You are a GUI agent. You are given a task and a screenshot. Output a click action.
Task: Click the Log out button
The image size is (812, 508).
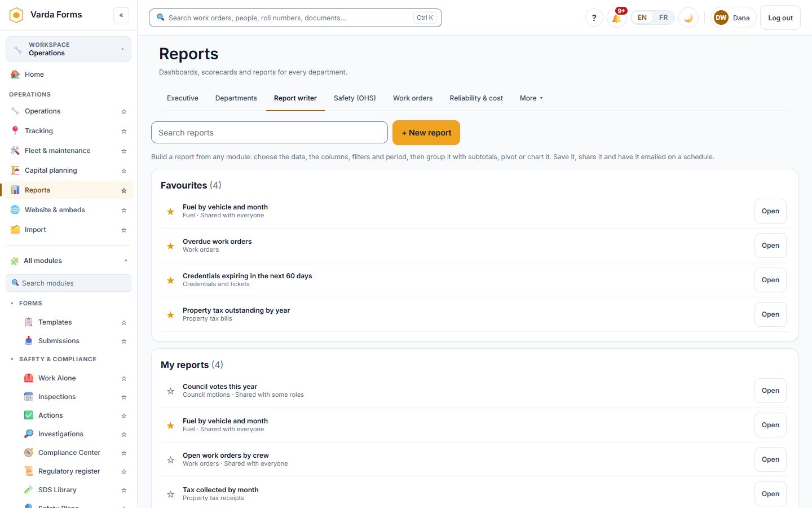(x=780, y=17)
